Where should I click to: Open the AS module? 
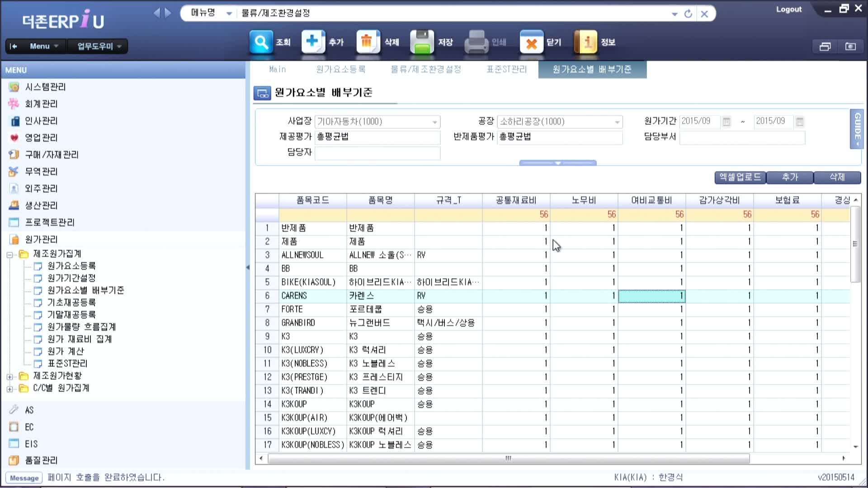(x=29, y=410)
